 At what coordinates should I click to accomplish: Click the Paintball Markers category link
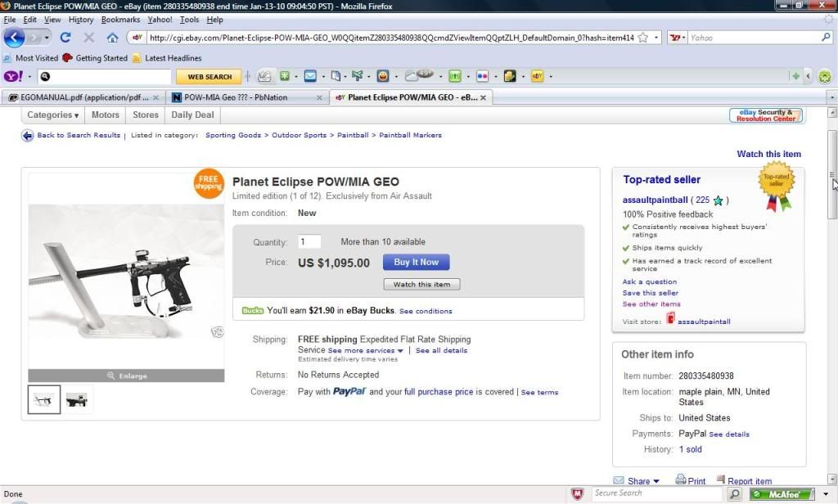tap(411, 135)
